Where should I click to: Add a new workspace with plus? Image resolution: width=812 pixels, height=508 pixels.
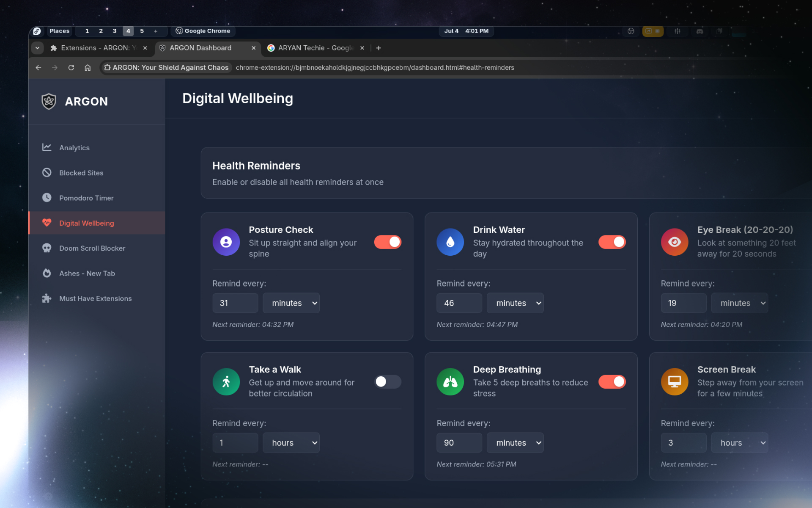tap(156, 31)
